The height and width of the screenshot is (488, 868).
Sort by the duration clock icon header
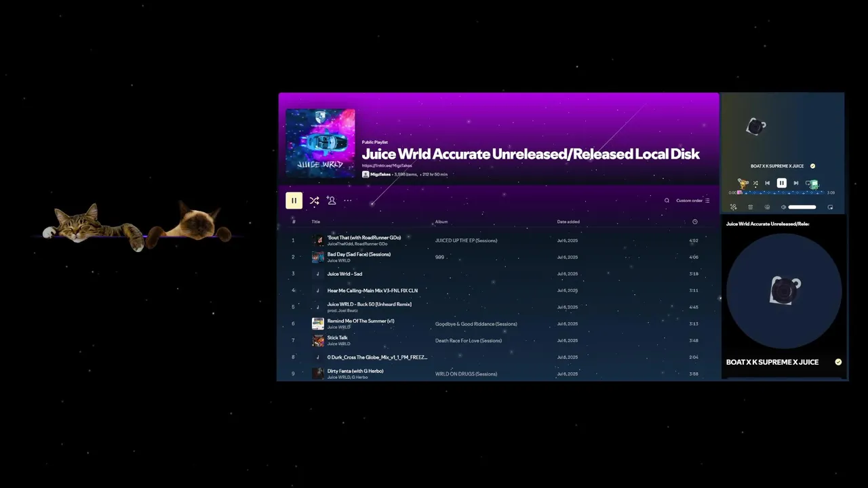point(694,222)
